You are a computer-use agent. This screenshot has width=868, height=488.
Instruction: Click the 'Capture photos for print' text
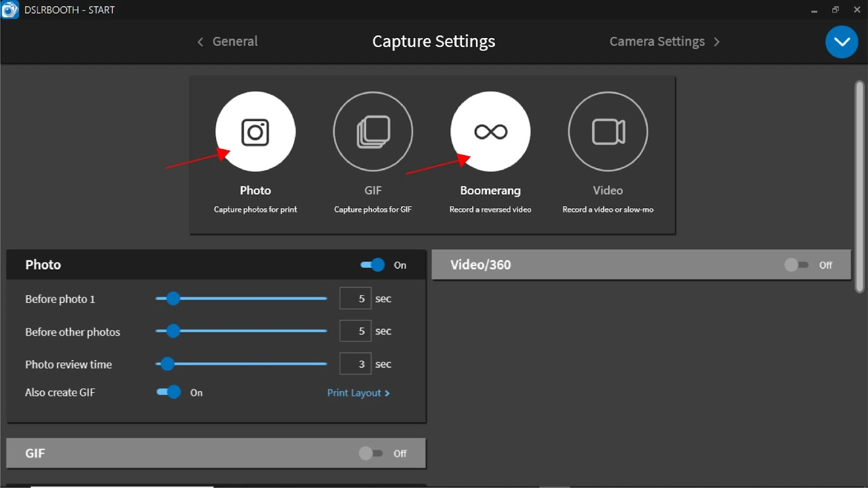(x=255, y=209)
